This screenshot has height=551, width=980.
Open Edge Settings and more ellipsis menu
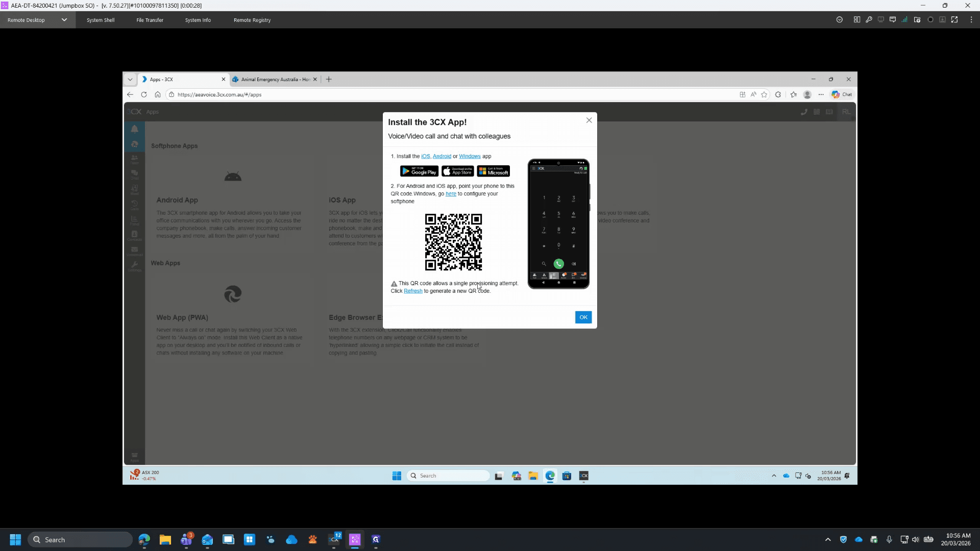tap(821, 94)
